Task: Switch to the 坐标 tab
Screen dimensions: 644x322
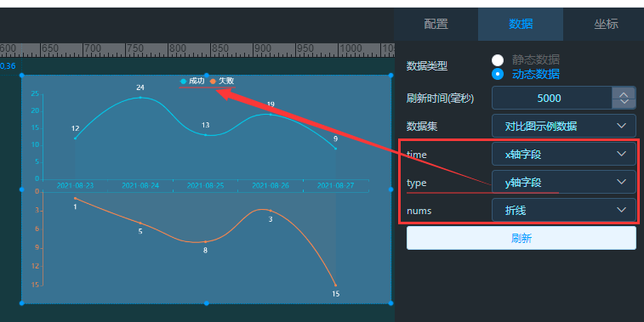Action: pyautogui.click(x=606, y=24)
